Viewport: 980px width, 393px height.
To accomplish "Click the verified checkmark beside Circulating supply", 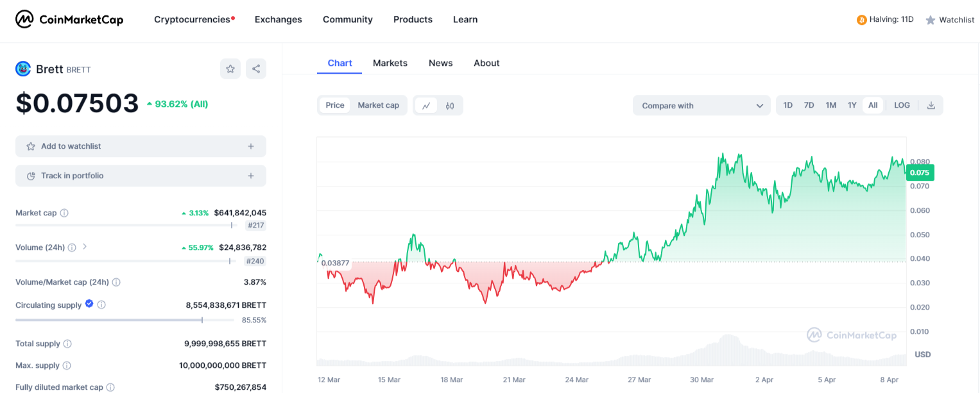I will (89, 305).
